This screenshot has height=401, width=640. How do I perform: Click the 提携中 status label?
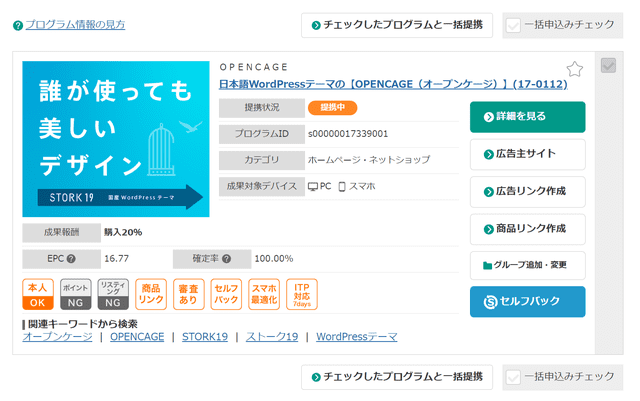click(333, 108)
